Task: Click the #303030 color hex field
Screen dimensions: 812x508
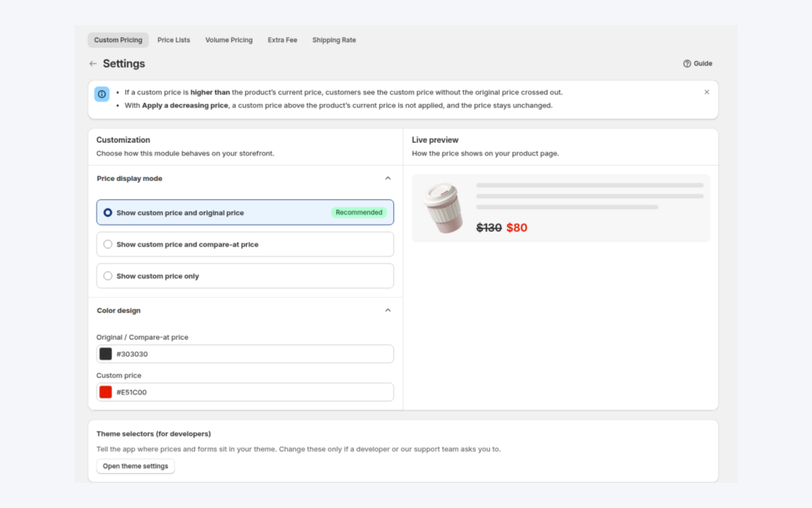Action: [245, 354]
